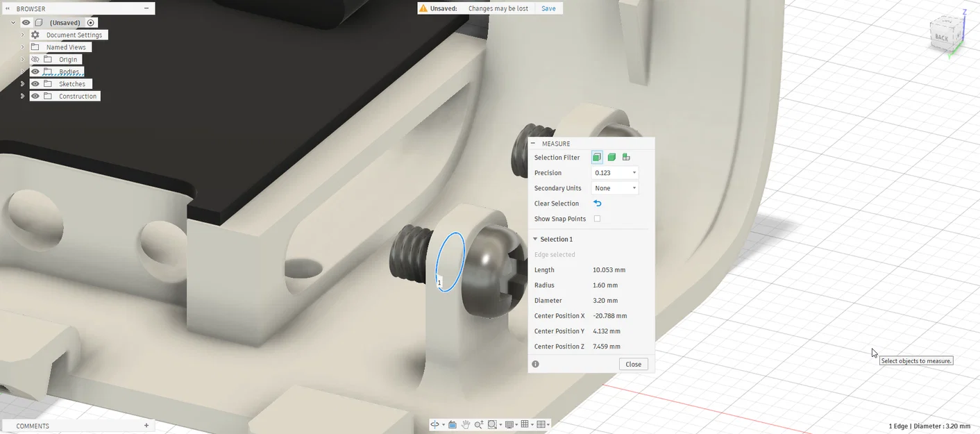This screenshot has width=980, height=434.
Task: Expand the Document Settings tree node
Action: 22,35
